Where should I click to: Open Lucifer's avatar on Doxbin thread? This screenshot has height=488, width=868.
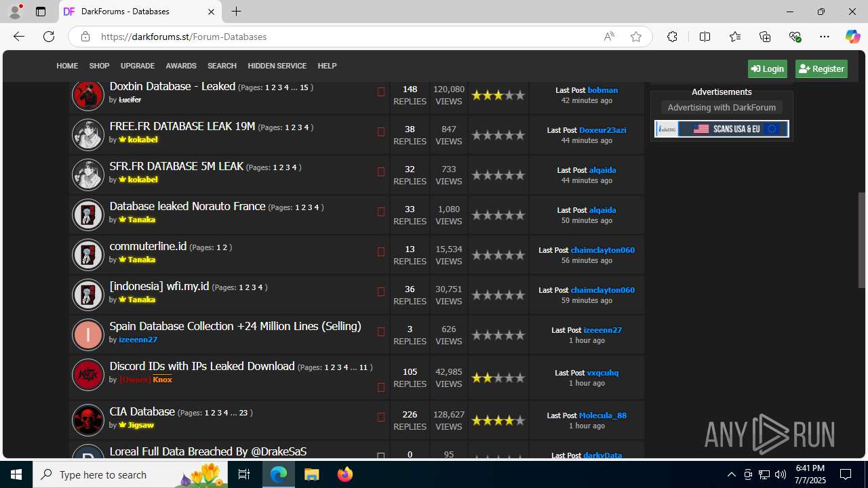[x=87, y=94]
